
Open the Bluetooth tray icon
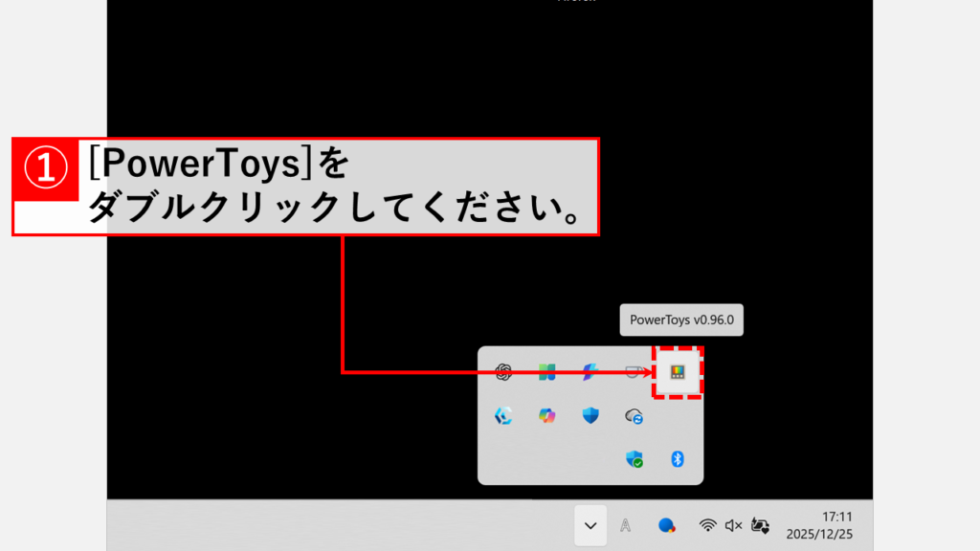tap(677, 460)
